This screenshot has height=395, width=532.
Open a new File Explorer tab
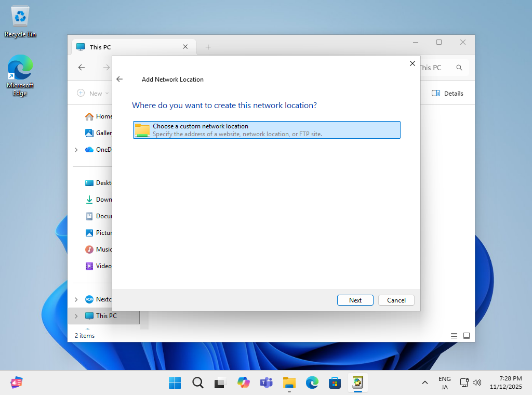coord(208,47)
